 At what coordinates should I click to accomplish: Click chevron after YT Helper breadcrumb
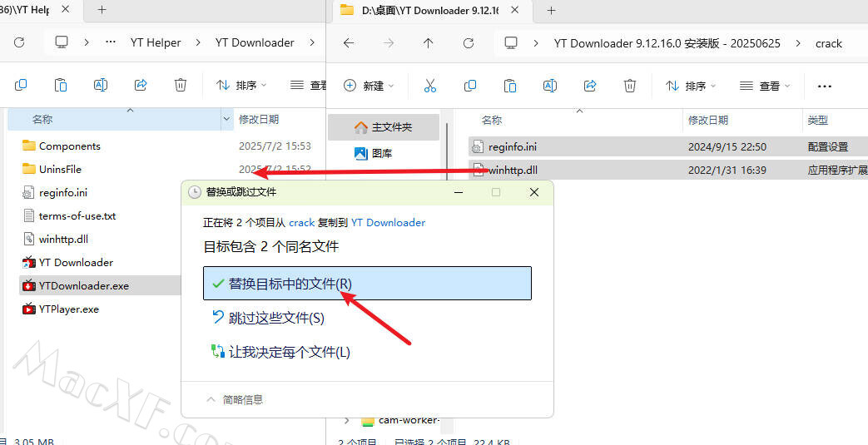pos(198,42)
